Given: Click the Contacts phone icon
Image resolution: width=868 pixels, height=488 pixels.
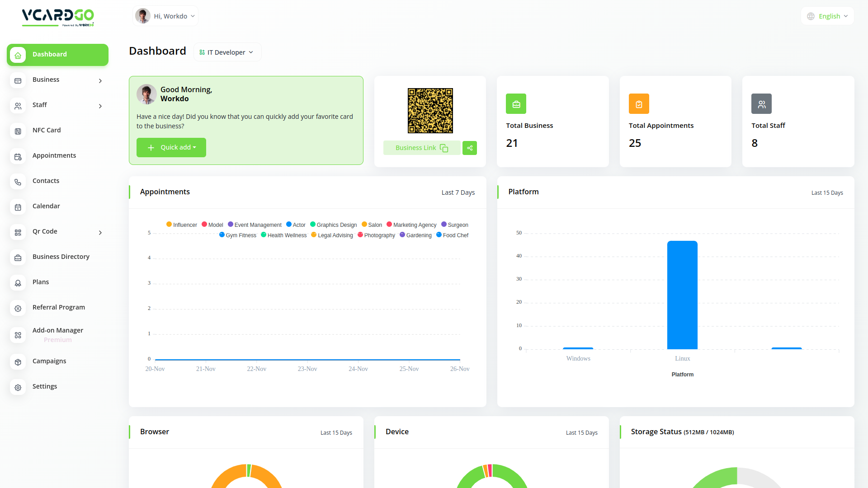Looking at the screenshot, I should click(18, 182).
